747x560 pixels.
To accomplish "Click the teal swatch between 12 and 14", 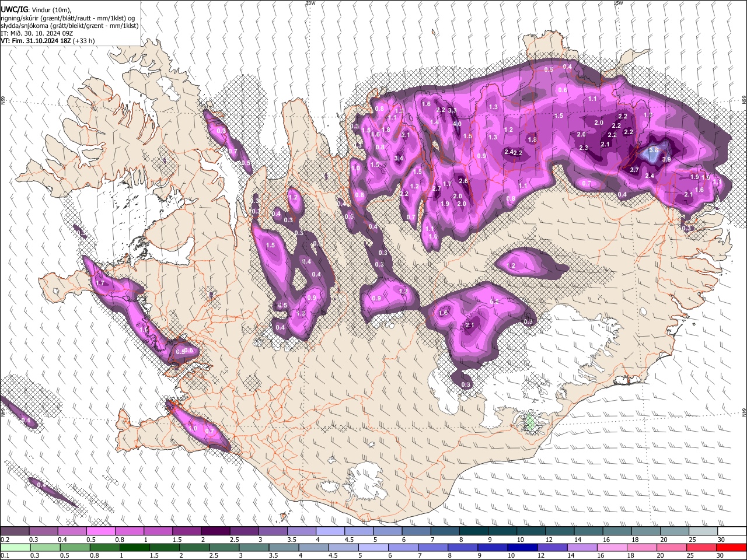I will pos(560,531).
